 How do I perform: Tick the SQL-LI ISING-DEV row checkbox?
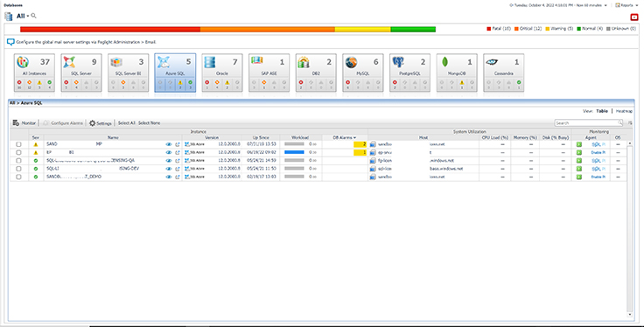tap(18, 169)
